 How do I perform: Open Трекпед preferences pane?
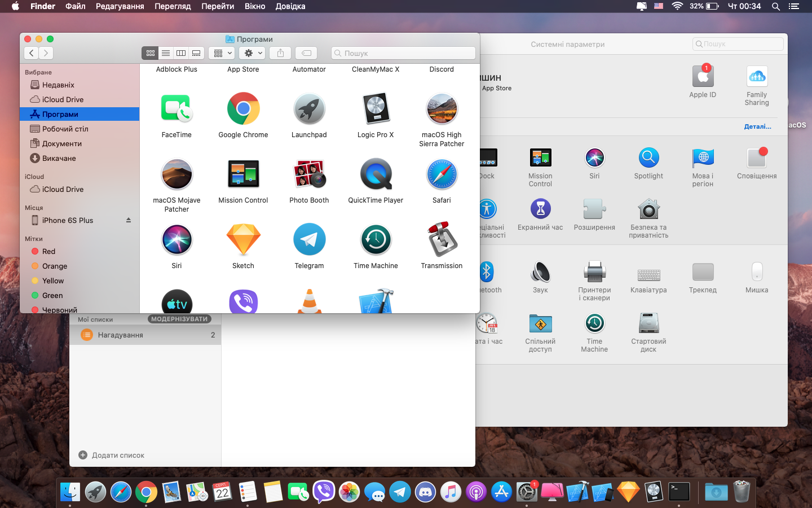click(703, 272)
